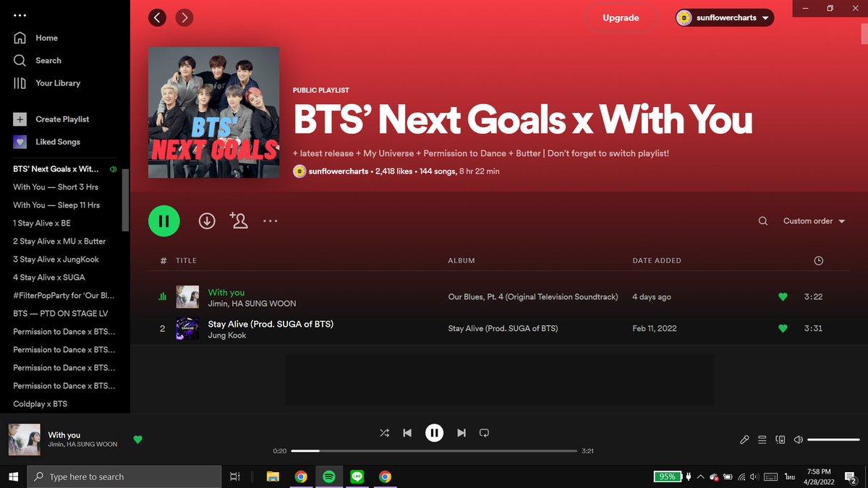The width and height of the screenshot is (868, 488).
Task: Open the Windows Start menu
Action: click(13, 476)
